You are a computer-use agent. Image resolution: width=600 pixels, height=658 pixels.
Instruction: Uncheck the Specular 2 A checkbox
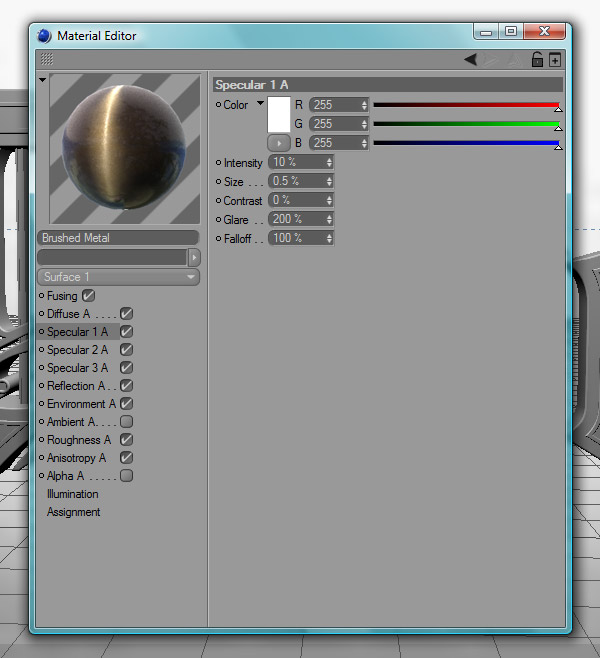click(126, 350)
